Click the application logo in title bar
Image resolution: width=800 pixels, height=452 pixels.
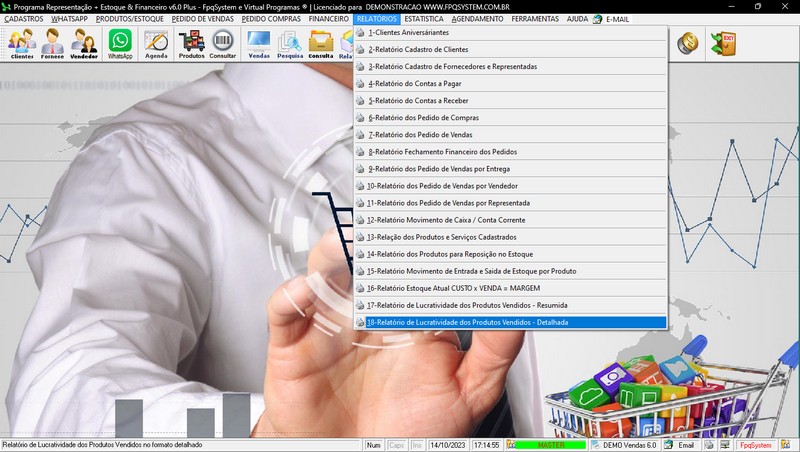coord(6,7)
